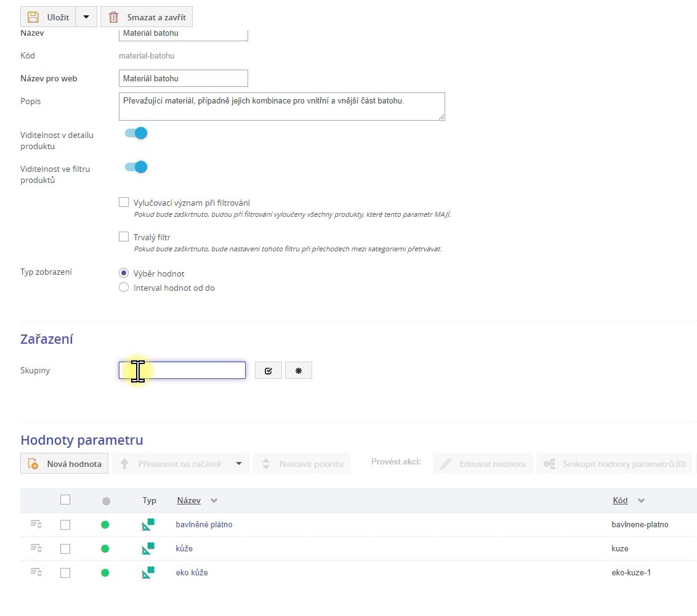Click green status dot for eko kůže
Screen dimensions: 697x616
tap(105, 573)
